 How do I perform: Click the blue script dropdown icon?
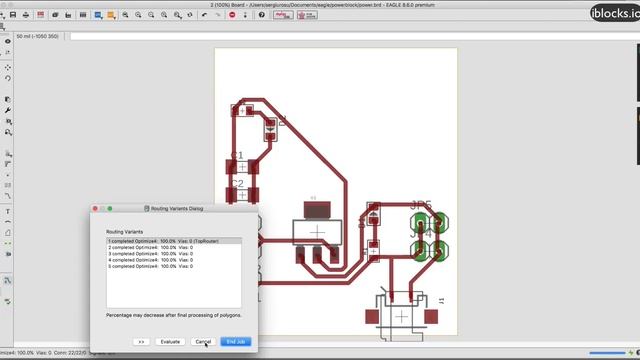(98, 15)
